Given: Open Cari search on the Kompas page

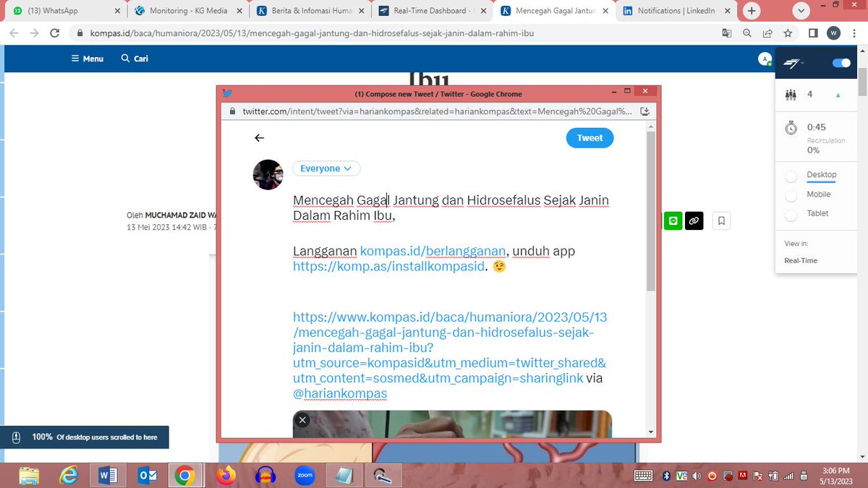Looking at the screenshot, I should click(x=134, y=59).
